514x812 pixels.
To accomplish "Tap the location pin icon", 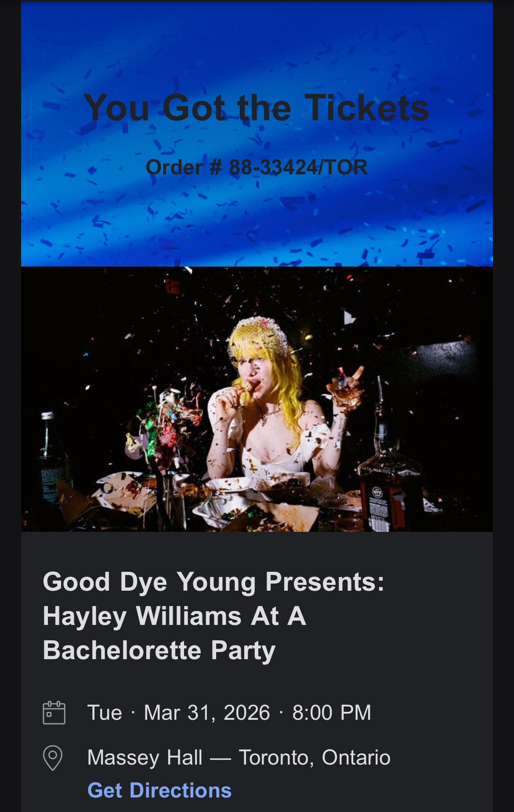I will 53,758.
